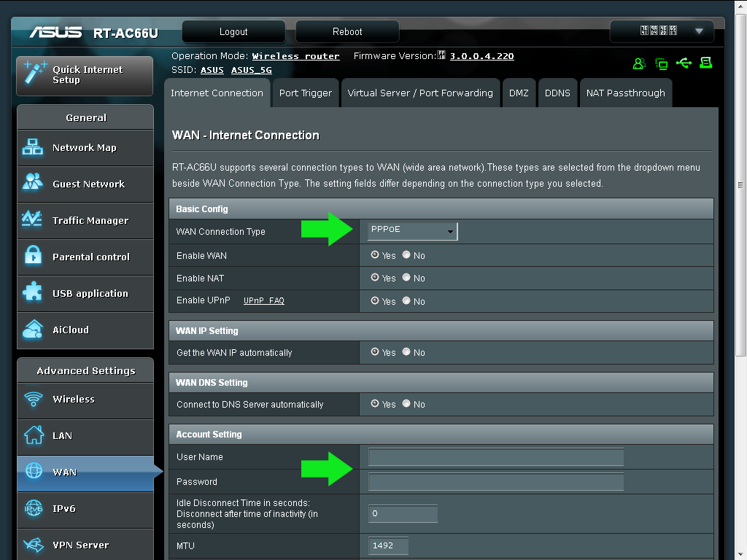This screenshot has height=560, width=747.
Task: Click the Password input field
Action: [496, 481]
